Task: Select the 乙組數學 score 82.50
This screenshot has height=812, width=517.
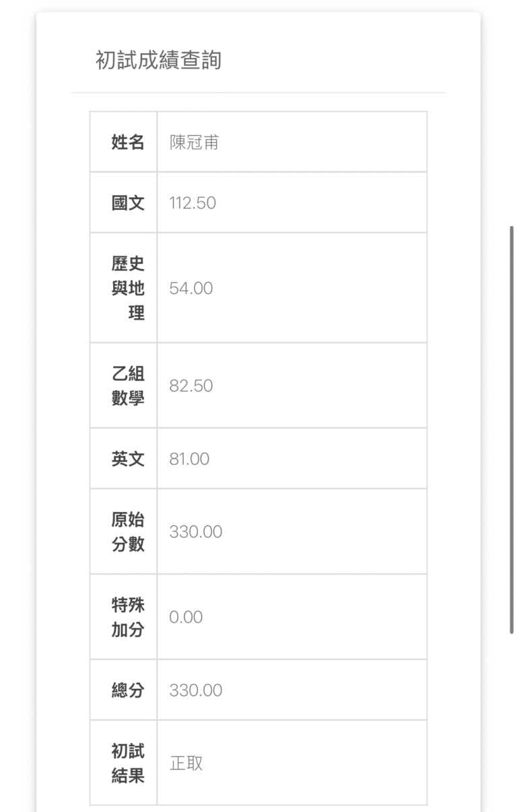Action: click(x=191, y=386)
